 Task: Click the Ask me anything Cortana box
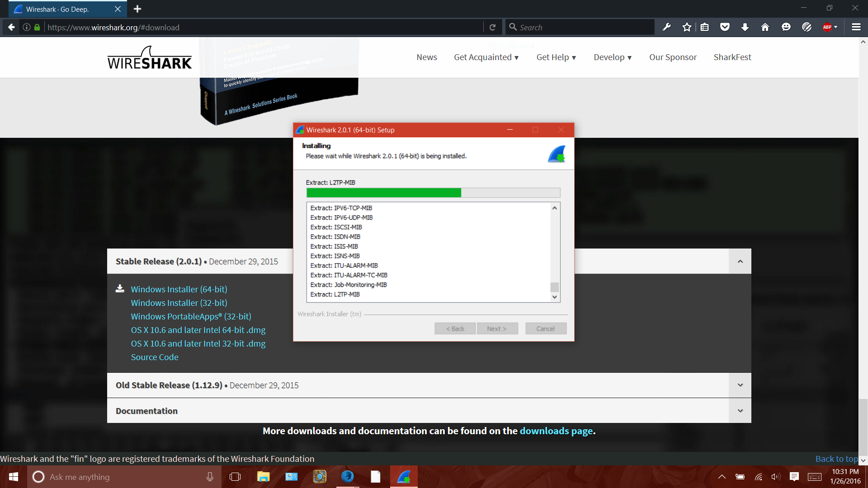(x=124, y=477)
